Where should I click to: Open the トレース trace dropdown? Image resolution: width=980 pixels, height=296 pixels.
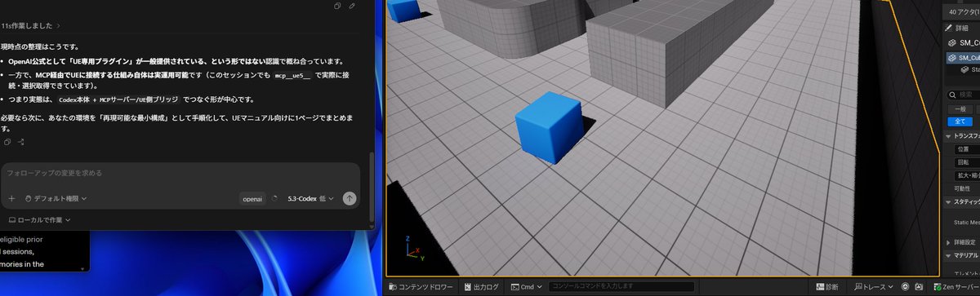click(875, 287)
